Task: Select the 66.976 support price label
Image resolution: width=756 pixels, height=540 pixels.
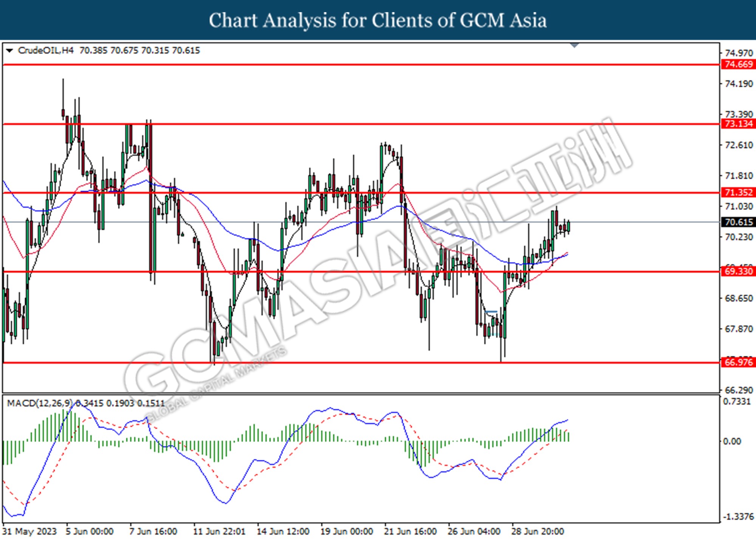Action: coord(739,362)
